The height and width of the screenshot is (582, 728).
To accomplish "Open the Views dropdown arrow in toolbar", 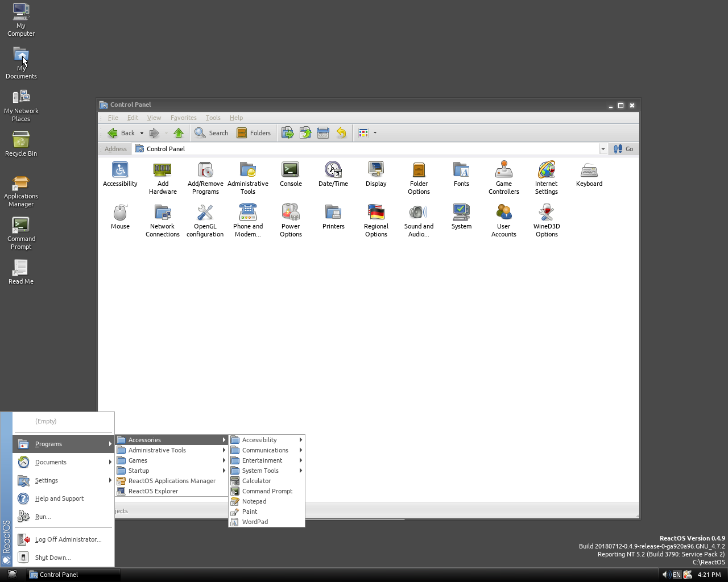I will (375, 133).
